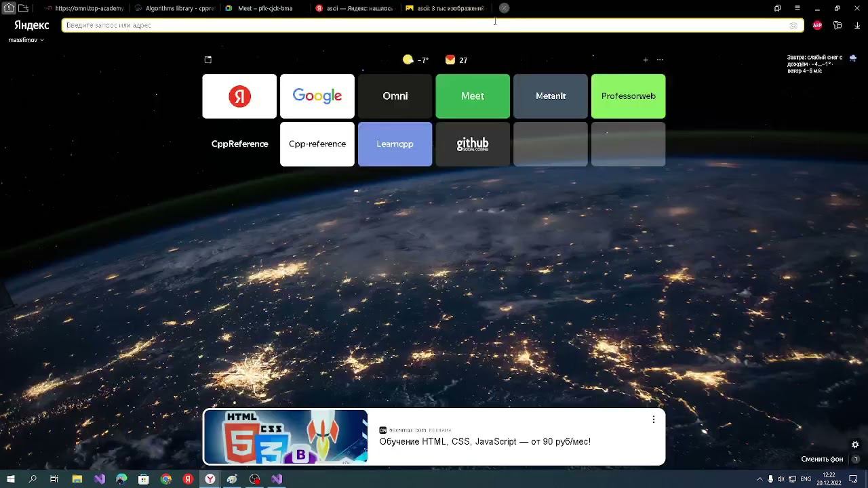Switch to the omni.top-academy tab

click(x=84, y=8)
